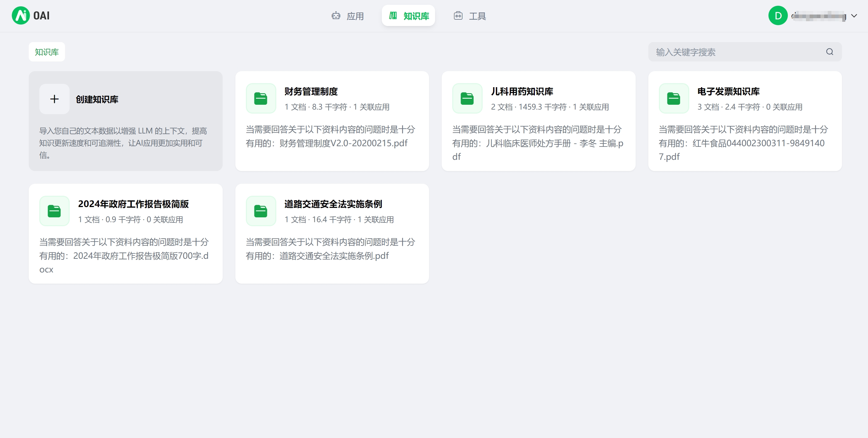The image size is (868, 438).
Task: Open the 财务管理制度 folder icon
Action: click(261, 98)
